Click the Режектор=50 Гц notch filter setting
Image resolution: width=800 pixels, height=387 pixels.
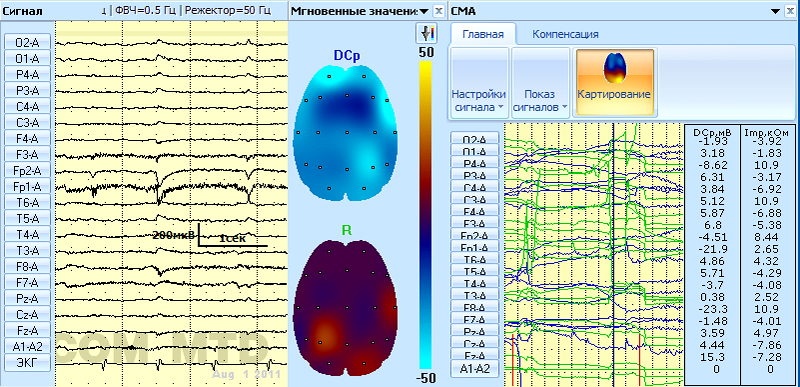click(228, 11)
